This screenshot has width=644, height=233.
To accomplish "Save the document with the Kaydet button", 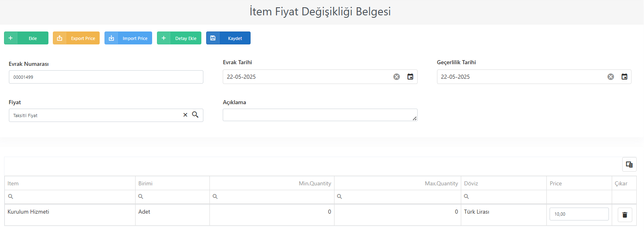I will [x=228, y=38].
